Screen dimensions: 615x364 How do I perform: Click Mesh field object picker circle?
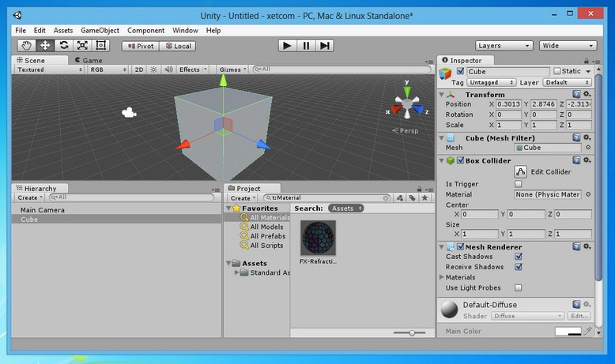tap(588, 148)
